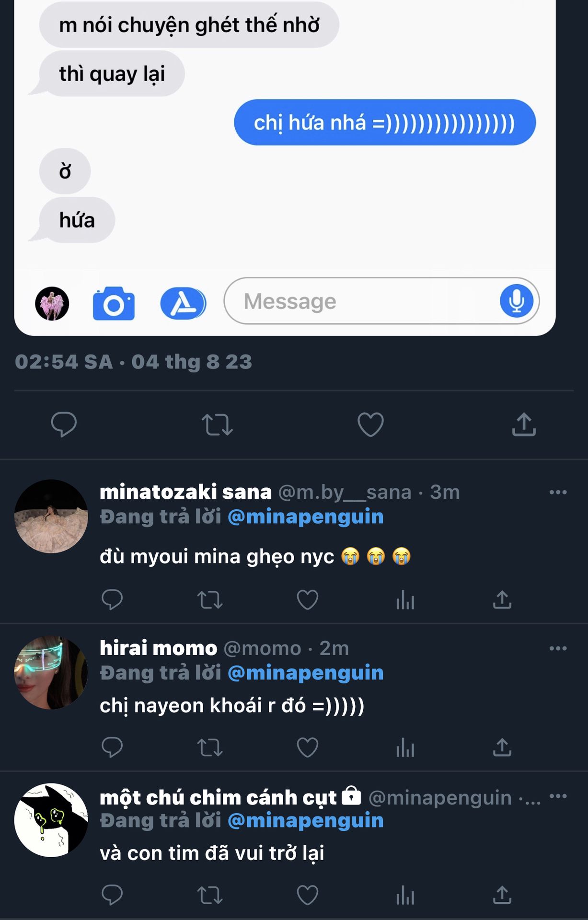588x920 pixels.
Task: Share hirai momo's reply
Action: click(x=502, y=747)
